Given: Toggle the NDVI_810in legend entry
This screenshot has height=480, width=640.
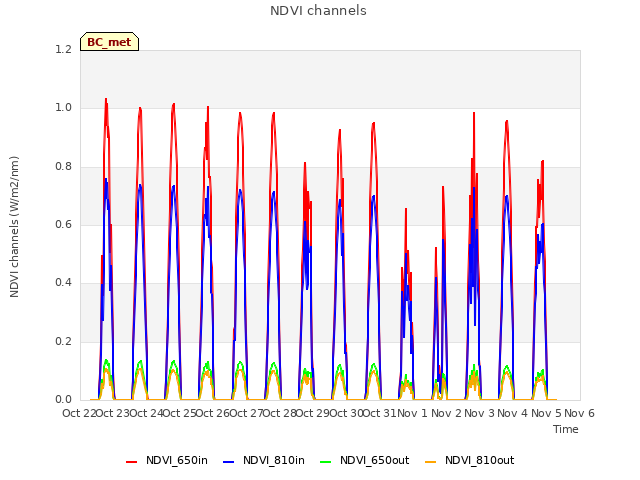Looking at the screenshot, I should click(264, 460).
